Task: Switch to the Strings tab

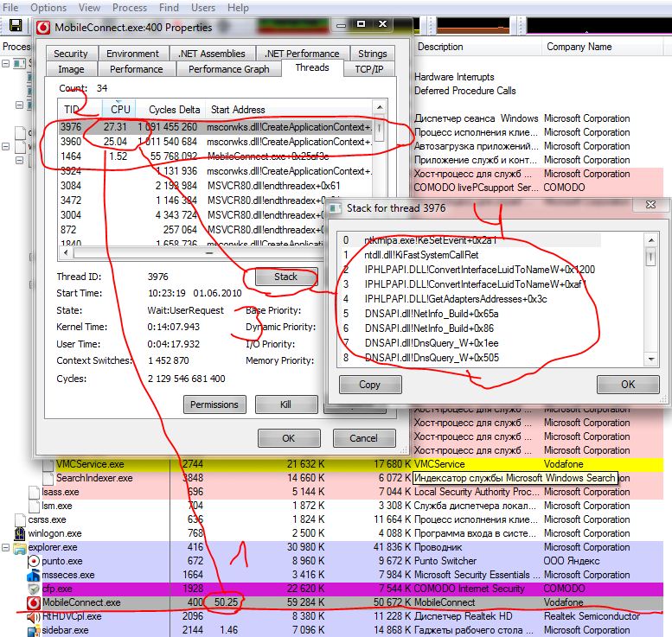Action: pyautogui.click(x=373, y=54)
